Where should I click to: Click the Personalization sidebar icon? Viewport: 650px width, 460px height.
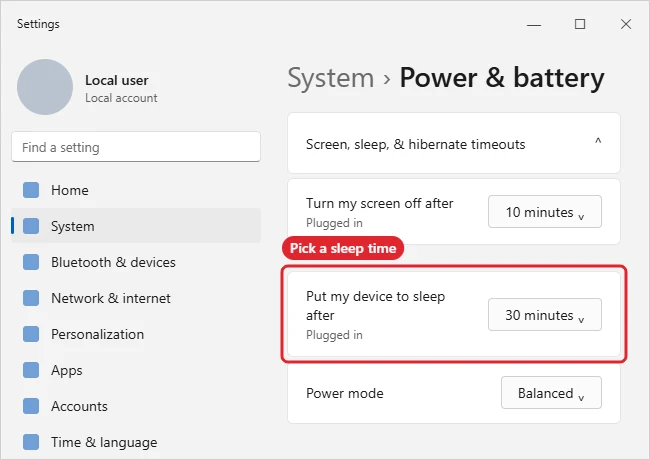point(31,334)
